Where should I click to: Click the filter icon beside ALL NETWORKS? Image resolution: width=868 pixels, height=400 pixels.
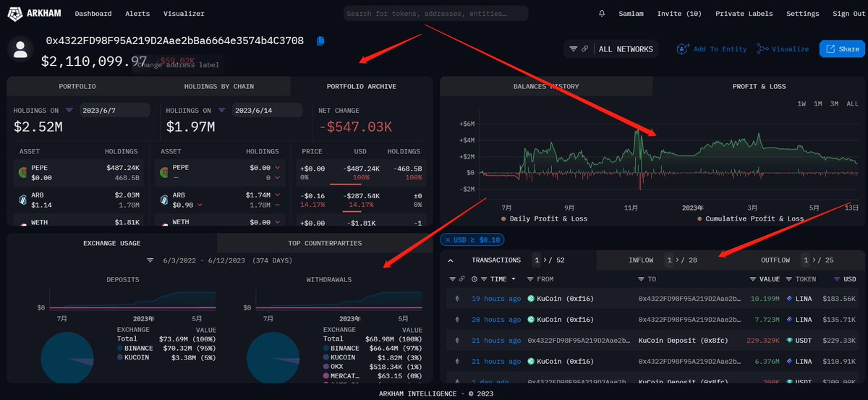pos(574,49)
